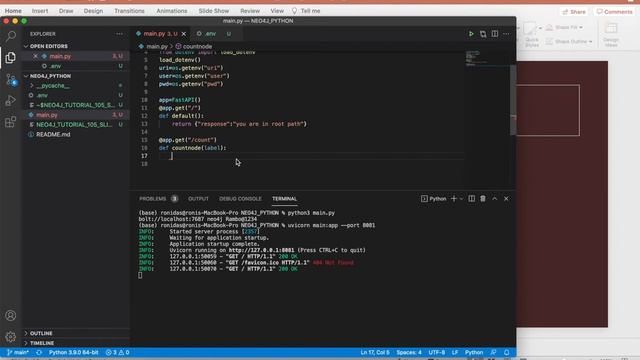This screenshot has height=360, width=640.
Task: Select the Terminal panel tab
Action: [x=284, y=199]
